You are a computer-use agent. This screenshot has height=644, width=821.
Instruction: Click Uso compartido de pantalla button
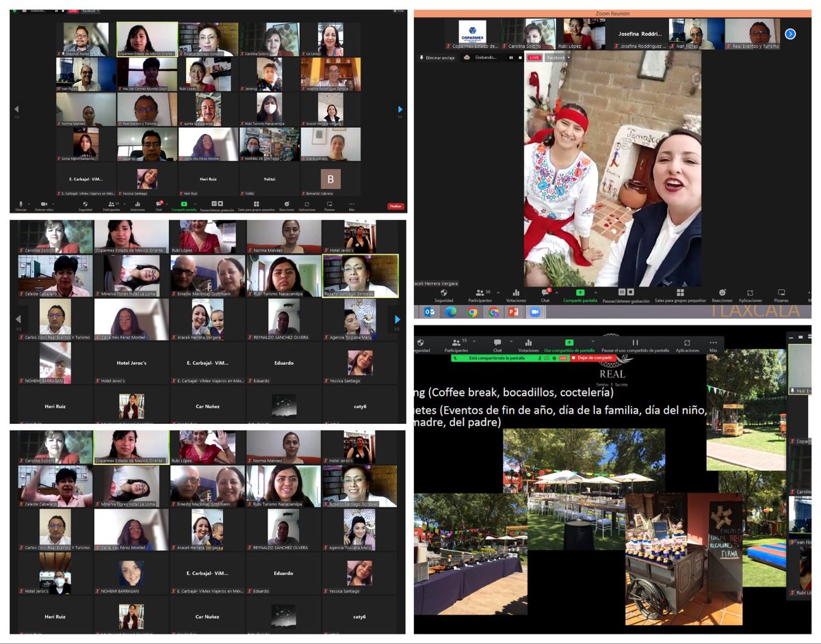569,345
